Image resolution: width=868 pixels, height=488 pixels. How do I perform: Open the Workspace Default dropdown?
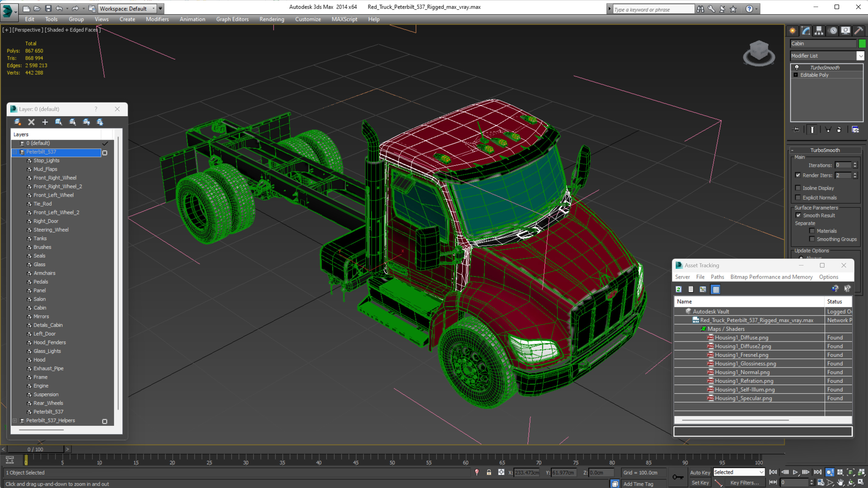point(127,9)
